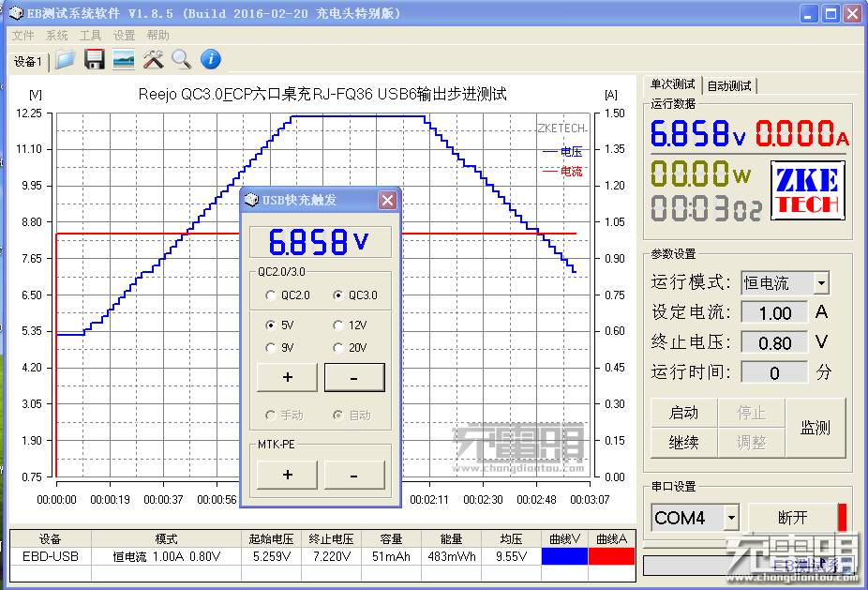Image resolution: width=868 pixels, height=590 pixels.
Task: Click MTK-PE plus button
Action: [288, 475]
